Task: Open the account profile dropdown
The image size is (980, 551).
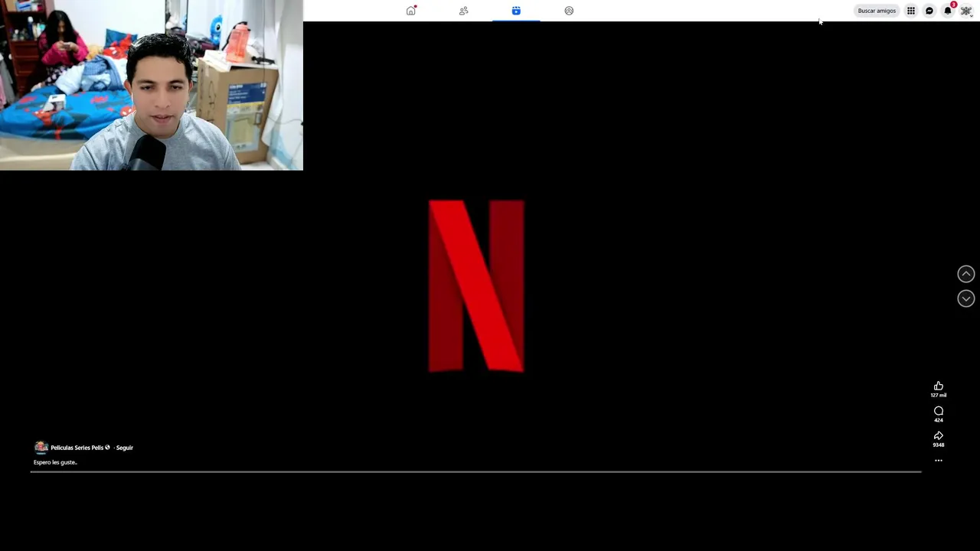Action: (x=966, y=11)
